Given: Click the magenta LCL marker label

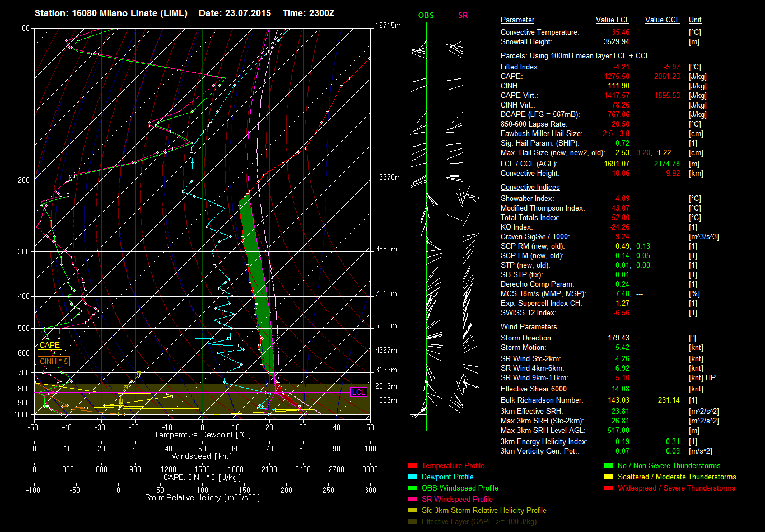Looking at the screenshot, I should pyautogui.click(x=358, y=393).
